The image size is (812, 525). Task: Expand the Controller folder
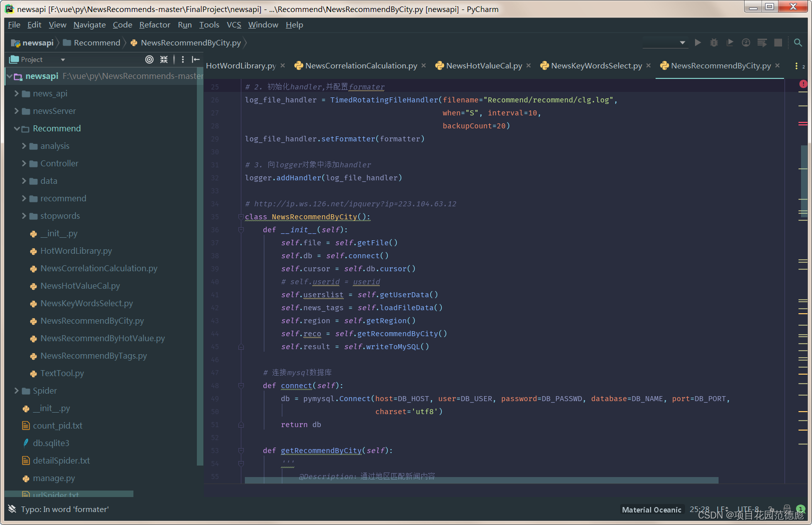[x=24, y=163]
